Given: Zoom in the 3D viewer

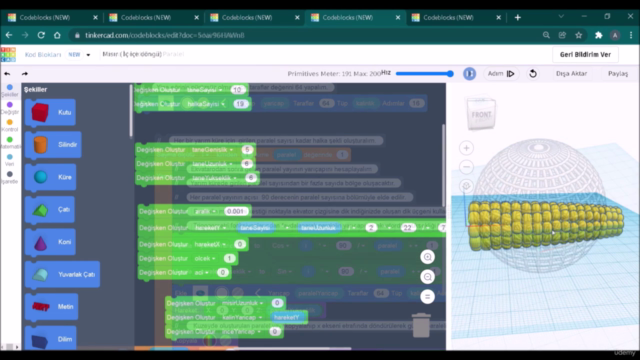Looking at the screenshot, I should pyautogui.click(x=467, y=148).
